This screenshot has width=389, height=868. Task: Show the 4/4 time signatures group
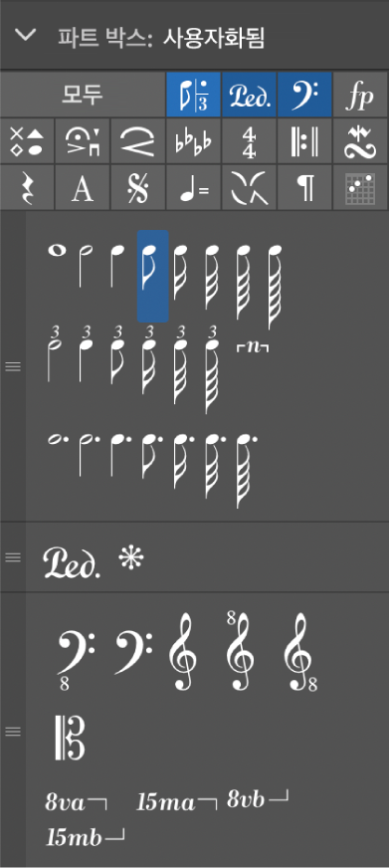(x=249, y=140)
